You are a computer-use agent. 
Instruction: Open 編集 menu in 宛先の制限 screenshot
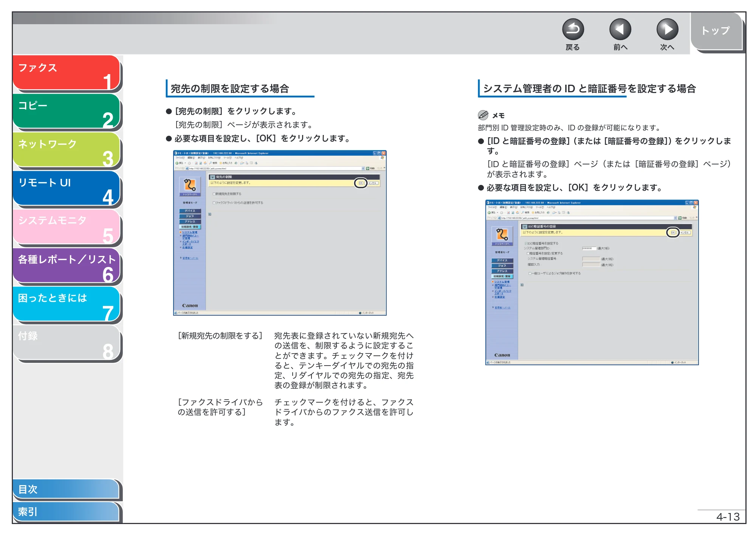point(191,158)
